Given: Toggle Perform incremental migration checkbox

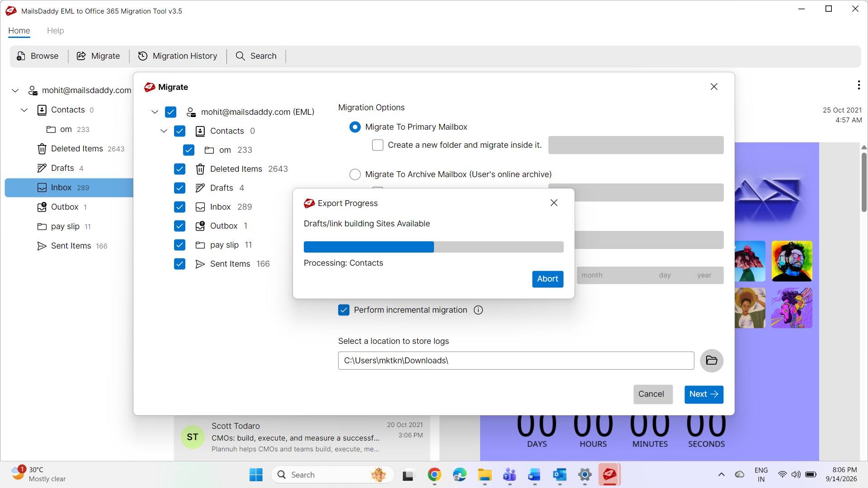Looking at the screenshot, I should (x=344, y=310).
